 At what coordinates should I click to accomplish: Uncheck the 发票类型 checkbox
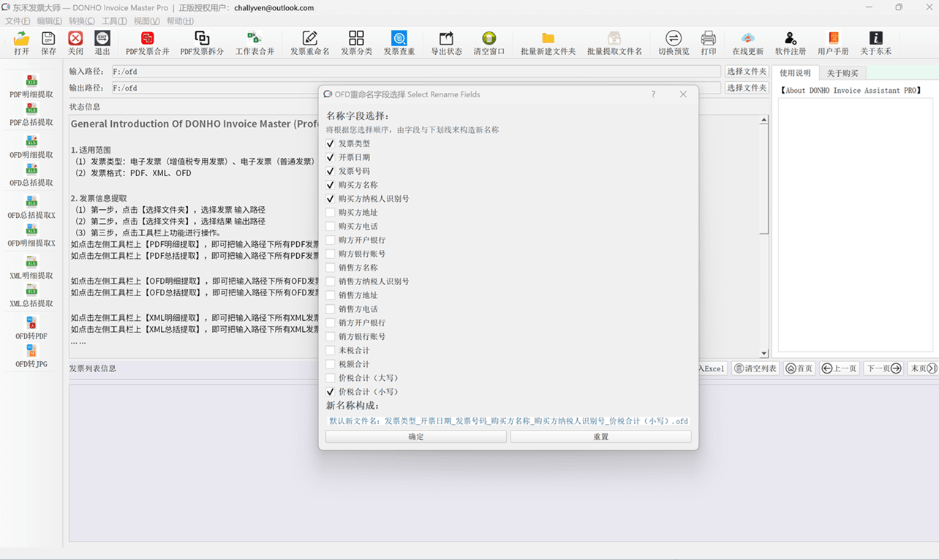331,143
